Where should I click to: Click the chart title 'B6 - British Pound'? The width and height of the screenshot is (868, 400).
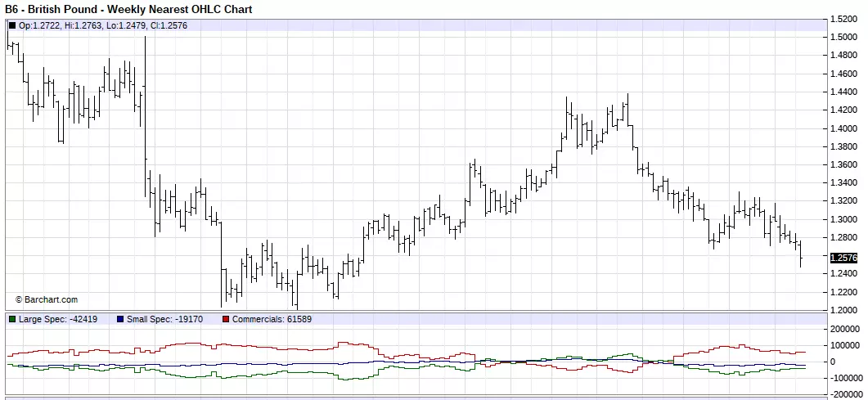(x=52, y=9)
